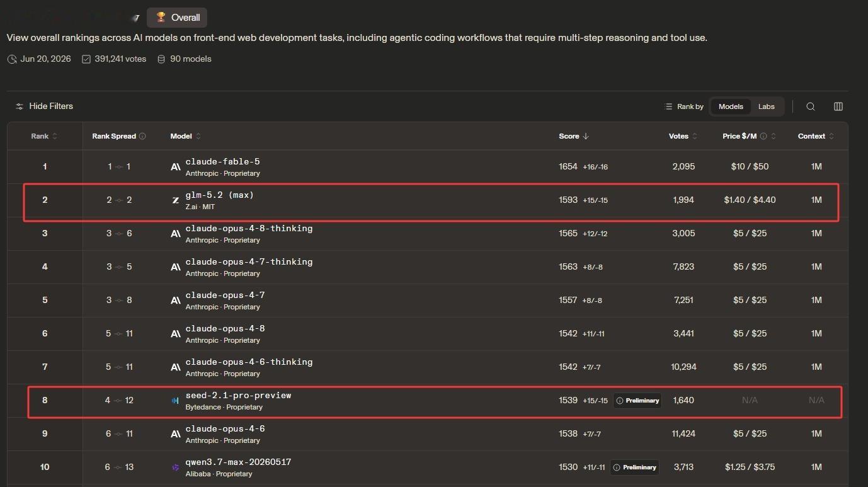Switch Rank by to Labs
868x487 pixels.
pos(767,106)
